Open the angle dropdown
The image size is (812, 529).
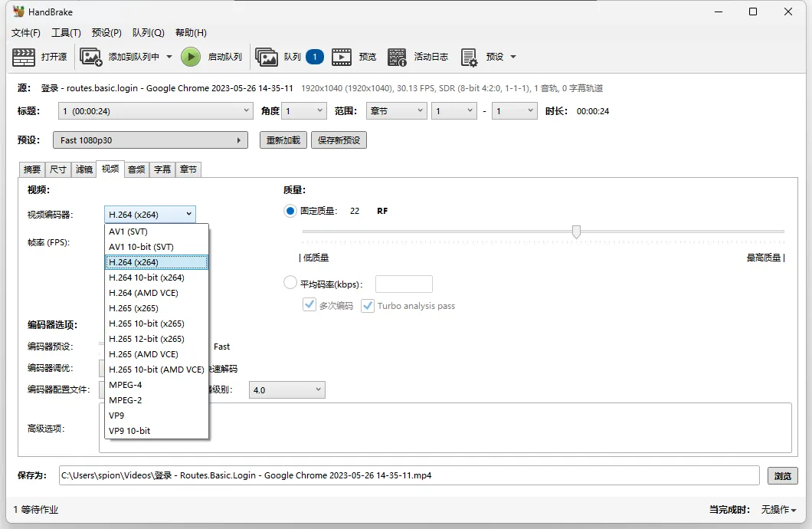(x=304, y=111)
